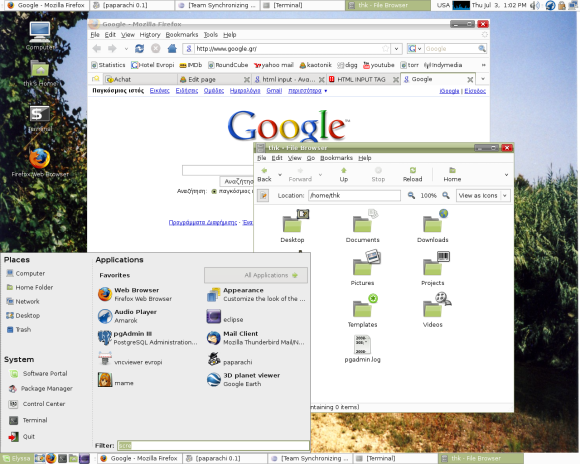This screenshot has height=464, width=580.
Task: Toggle the text location edit button
Action: click(263, 195)
